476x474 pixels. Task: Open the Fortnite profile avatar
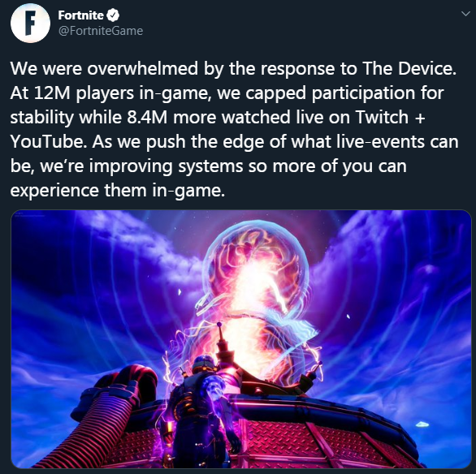tap(30, 23)
